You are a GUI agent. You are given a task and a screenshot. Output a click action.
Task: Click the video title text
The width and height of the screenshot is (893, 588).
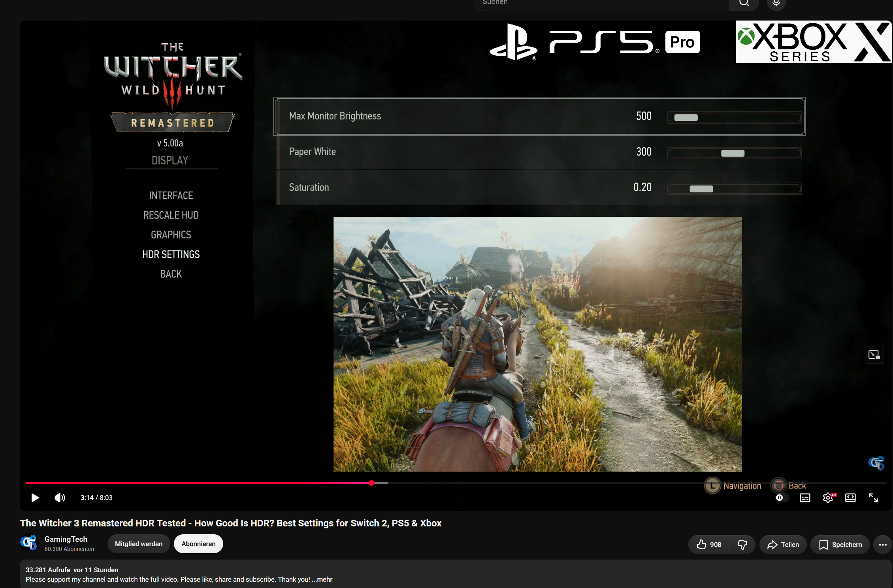[x=231, y=523]
